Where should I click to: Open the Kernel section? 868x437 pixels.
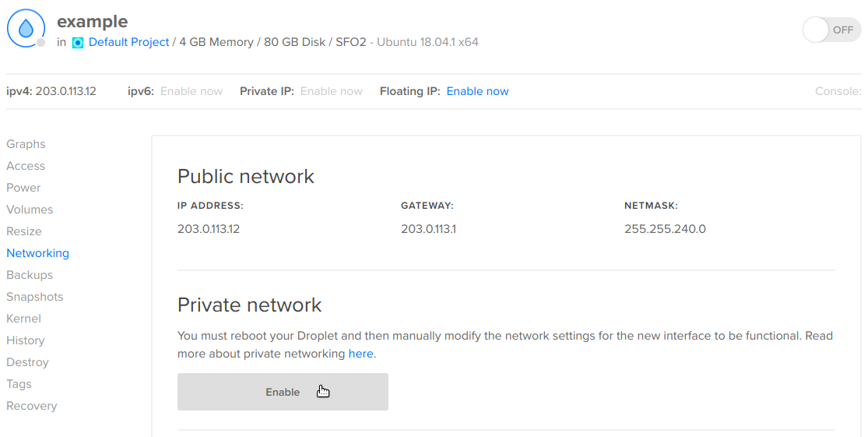(24, 319)
